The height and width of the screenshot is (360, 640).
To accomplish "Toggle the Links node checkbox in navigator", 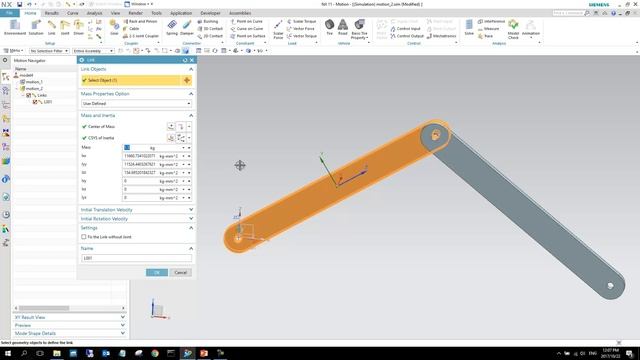I will 29,95.
